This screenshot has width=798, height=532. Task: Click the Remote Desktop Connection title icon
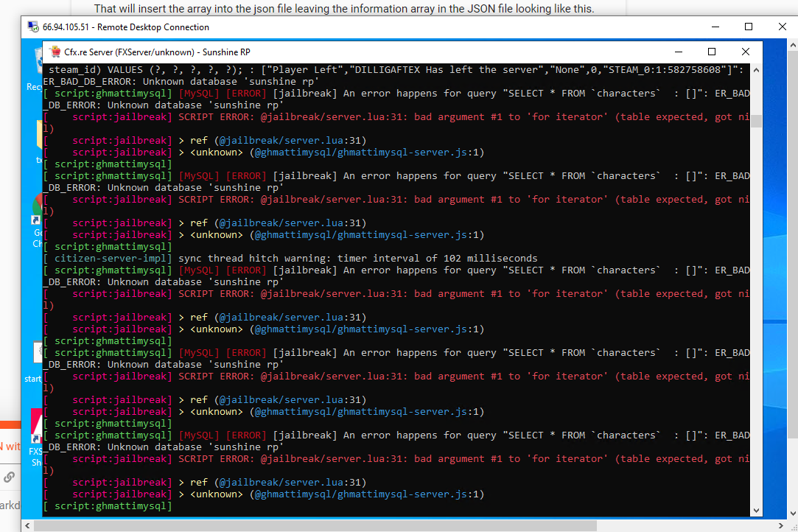[x=32, y=27]
